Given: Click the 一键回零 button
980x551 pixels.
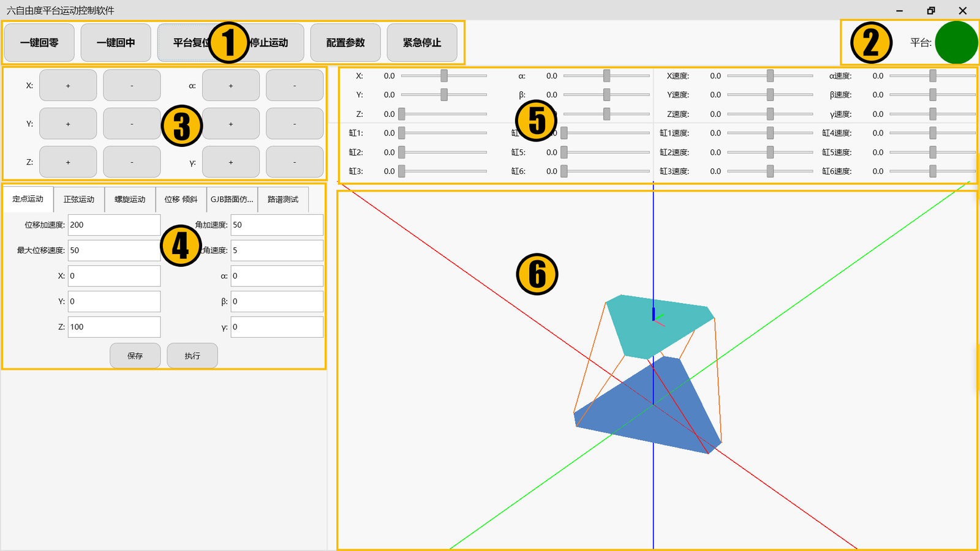Looking at the screenshot, I should (x=39, y=43).
